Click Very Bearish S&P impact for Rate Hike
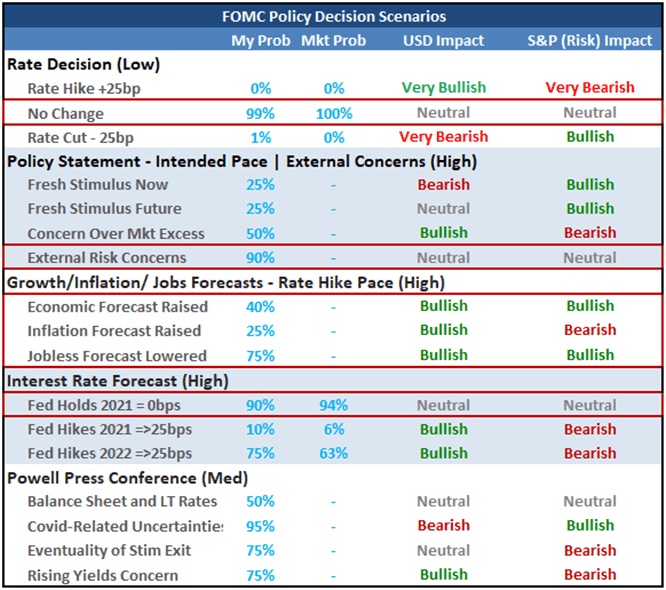 (590, 88)
